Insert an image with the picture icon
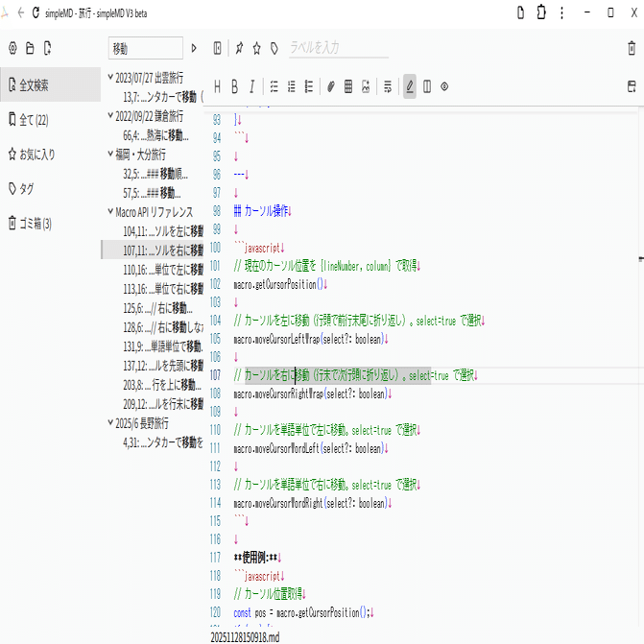Screen dimensions: 644x644 [366, 86]
